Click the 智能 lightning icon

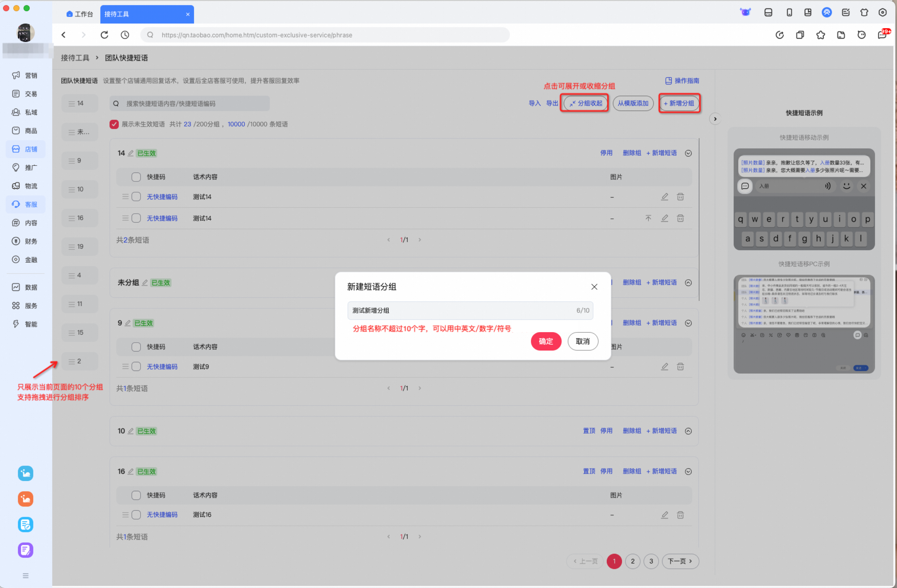coord(16,324)
